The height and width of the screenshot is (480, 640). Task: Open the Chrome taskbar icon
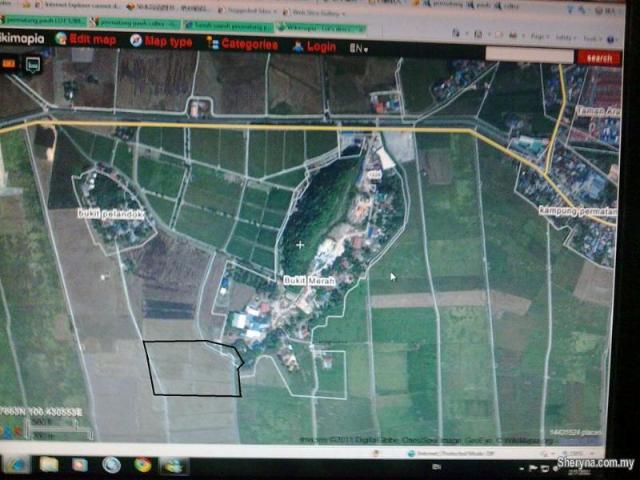pyautogui.click(x=143, y=465)
